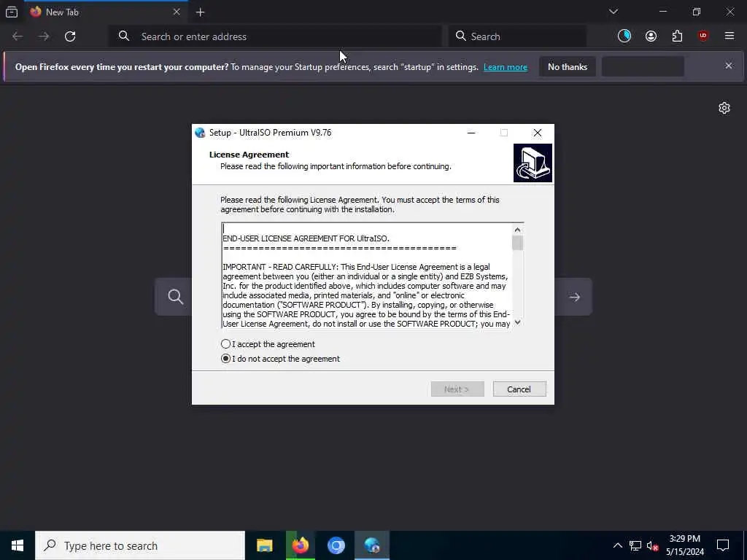This screenshot has height=560, width=747.
Task: Open 'Learn more' link in Firefox notification
Action: [506, 67]
